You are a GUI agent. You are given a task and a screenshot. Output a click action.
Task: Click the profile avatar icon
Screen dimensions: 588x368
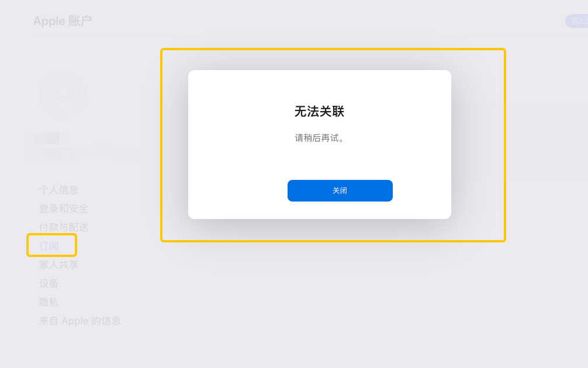63,95
